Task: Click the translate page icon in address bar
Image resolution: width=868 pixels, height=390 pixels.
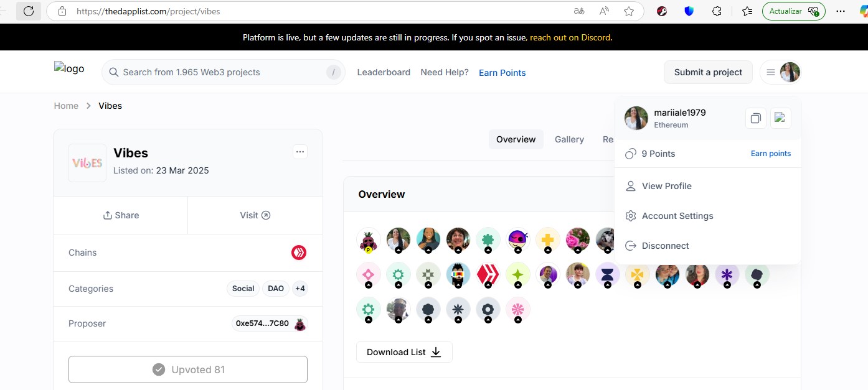Action: pos(579,11)
